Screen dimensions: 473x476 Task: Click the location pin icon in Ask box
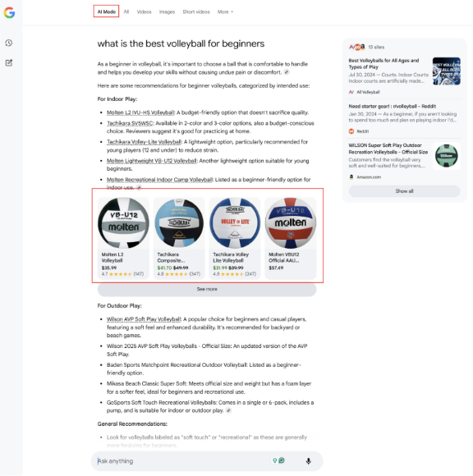click(x=274, y=460)
